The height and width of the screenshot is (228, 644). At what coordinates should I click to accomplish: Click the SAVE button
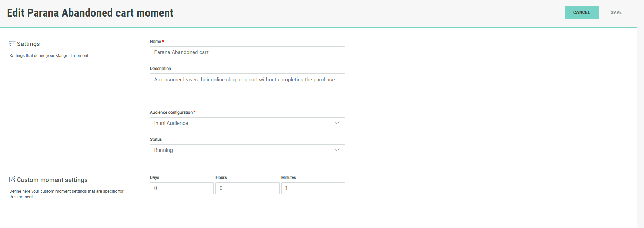coord(616,12)
